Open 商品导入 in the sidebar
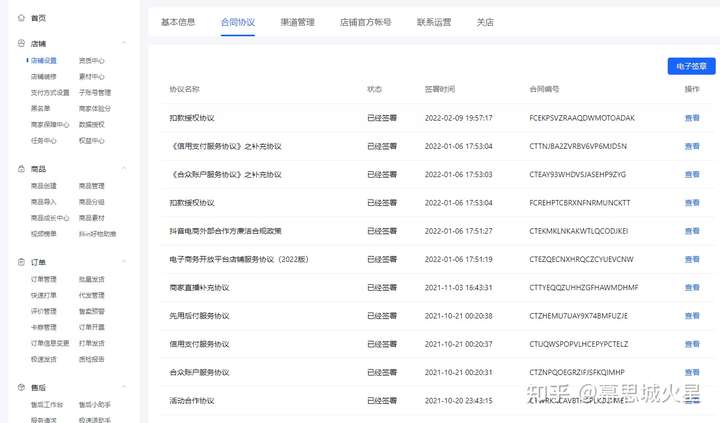The width and height of the screenshot is (720, 423). point(44,202)
